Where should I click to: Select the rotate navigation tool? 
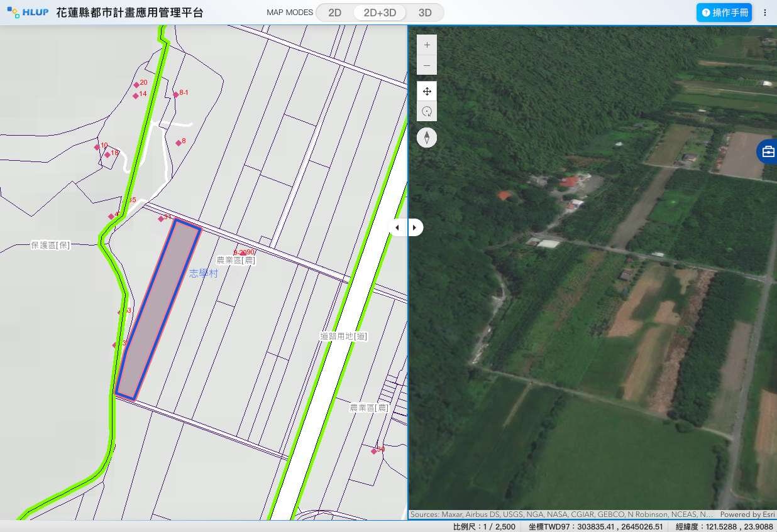427,112
